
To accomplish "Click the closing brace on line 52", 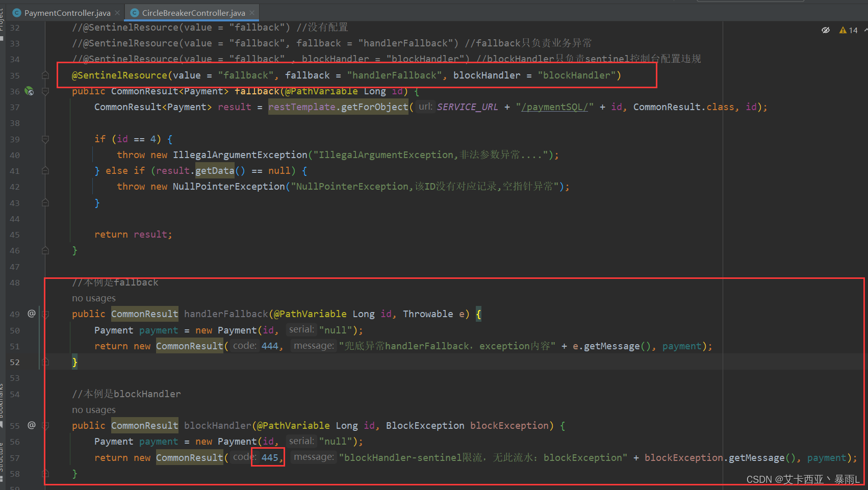I will click(x=74, y=362).
